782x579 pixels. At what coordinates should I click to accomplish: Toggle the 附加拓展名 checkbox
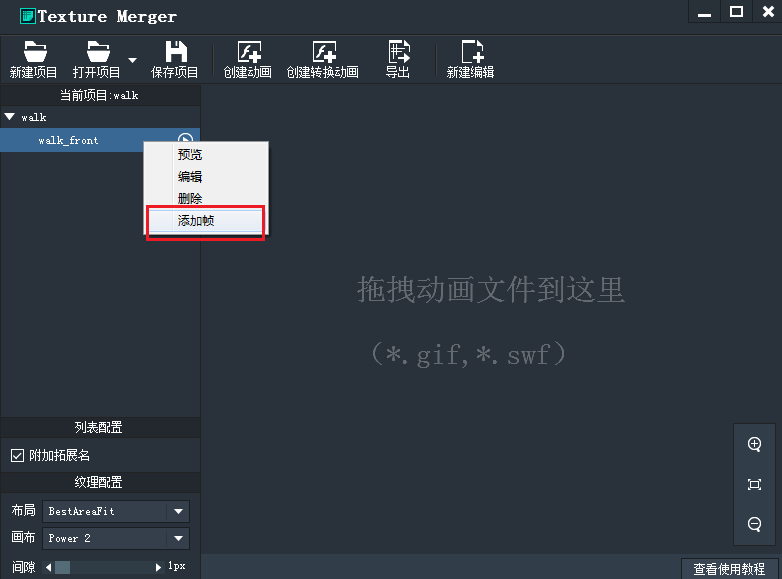pos(17,455)
